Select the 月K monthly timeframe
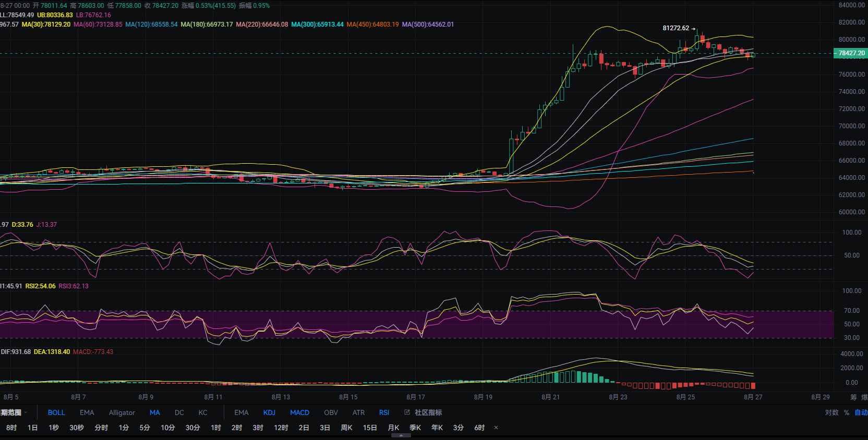The width and height of the screenshot is (868, 440). point(393,427)
